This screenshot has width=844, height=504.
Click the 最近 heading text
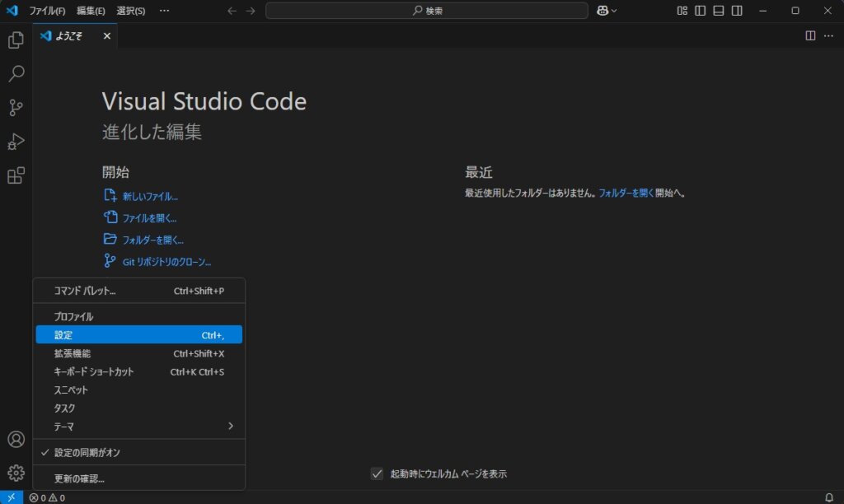click(x=479, y=172)
